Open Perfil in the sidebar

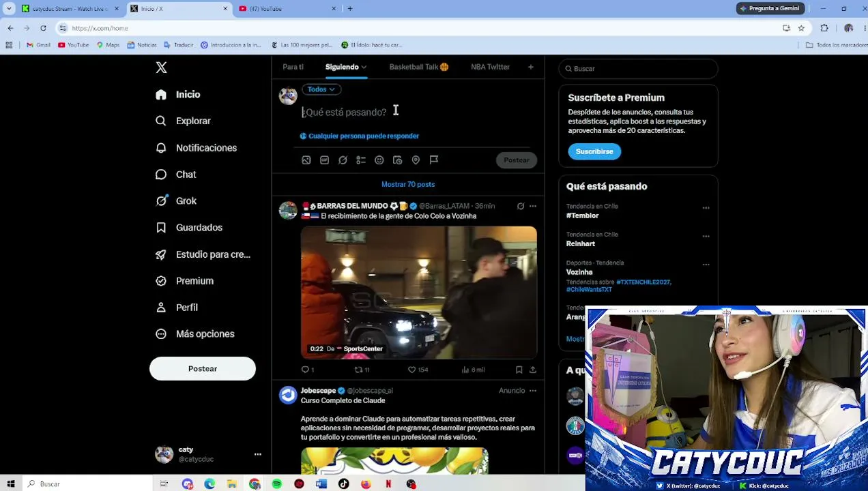click(177, 308)
